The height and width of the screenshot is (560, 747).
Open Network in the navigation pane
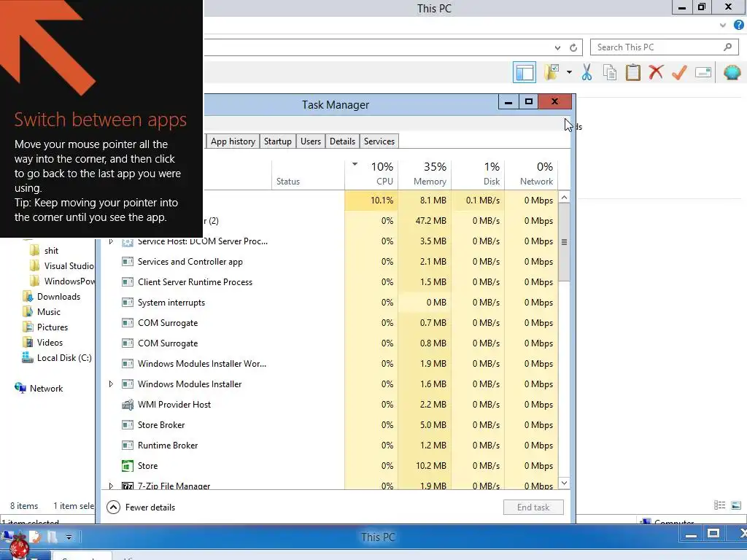tap(39, 388)
